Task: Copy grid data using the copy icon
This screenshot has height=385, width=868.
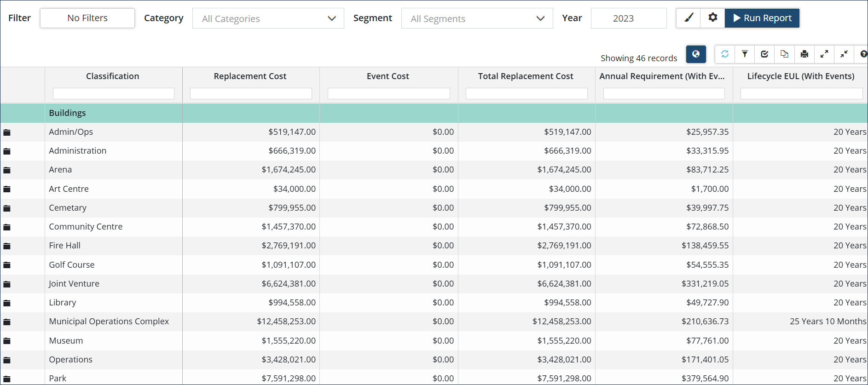Action: pyautogui.click(x=784, y=54)
